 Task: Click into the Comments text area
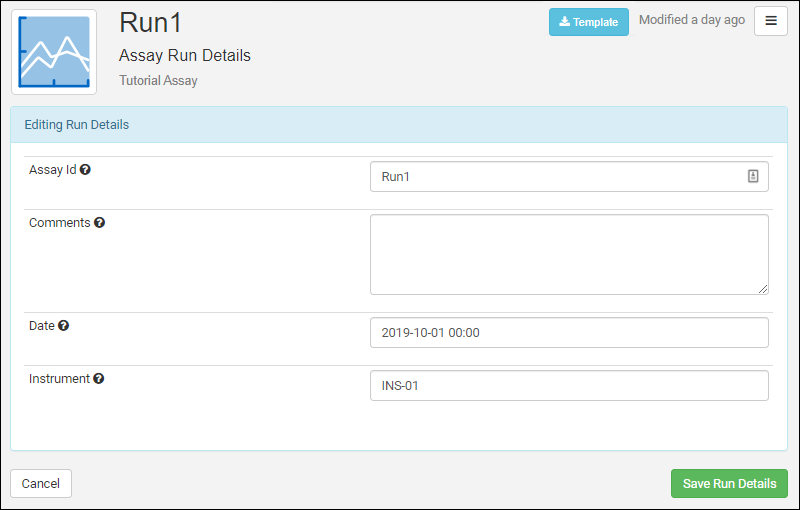[568, 254]
